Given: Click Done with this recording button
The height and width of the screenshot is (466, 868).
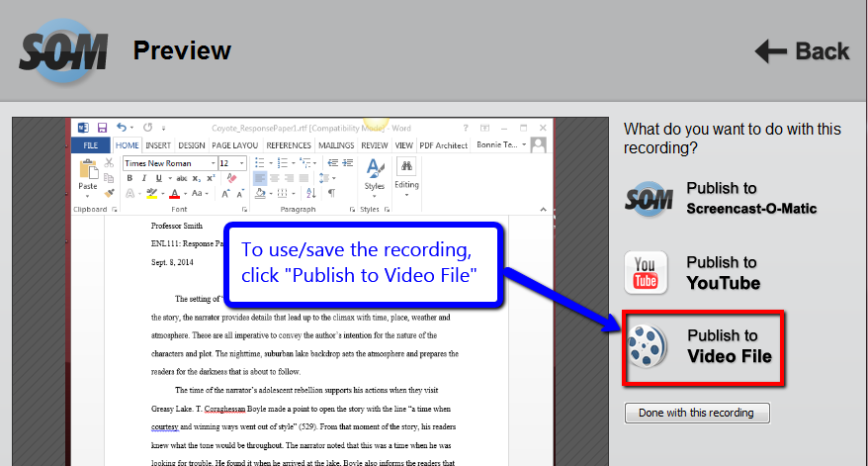Looking at the screenshot, I should pyautogui.click(x=697, y=413).
